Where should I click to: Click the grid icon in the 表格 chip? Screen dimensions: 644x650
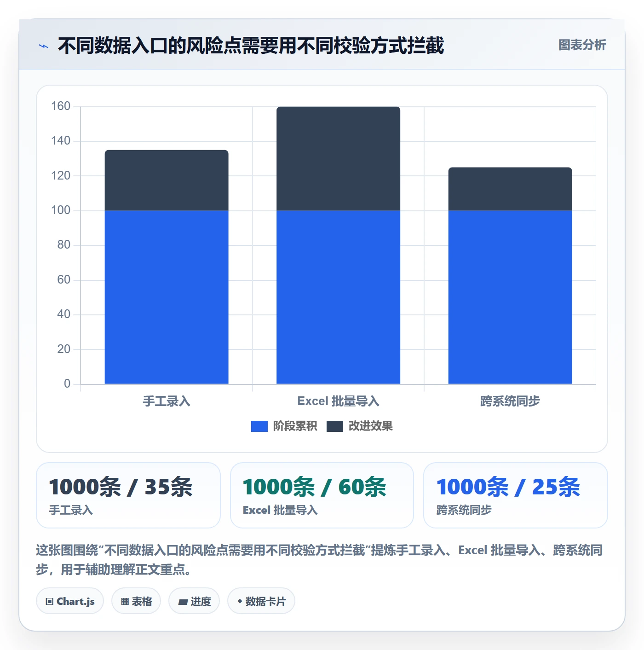[x=125, y=602]
